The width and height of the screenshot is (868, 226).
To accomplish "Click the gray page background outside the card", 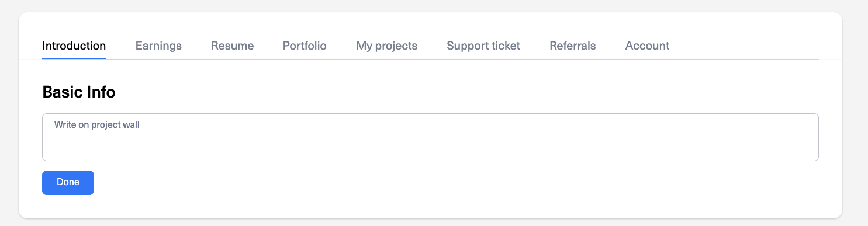I will (855, 117).
